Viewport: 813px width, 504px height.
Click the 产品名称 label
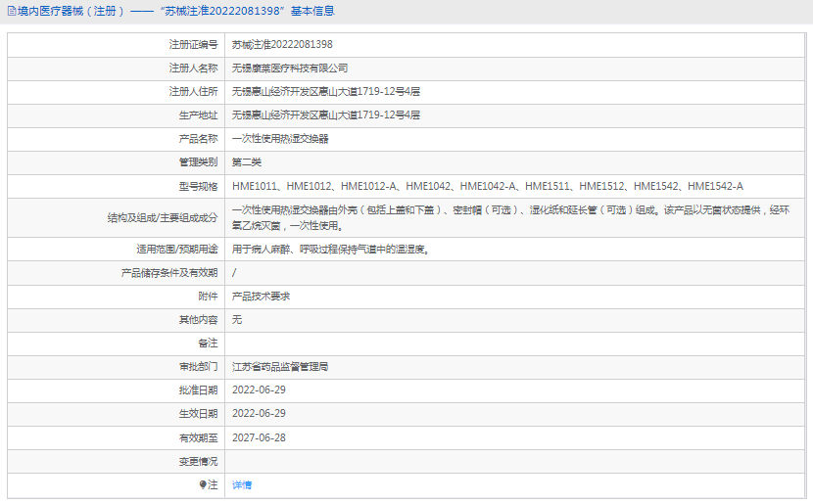click(x=199, y=139)
